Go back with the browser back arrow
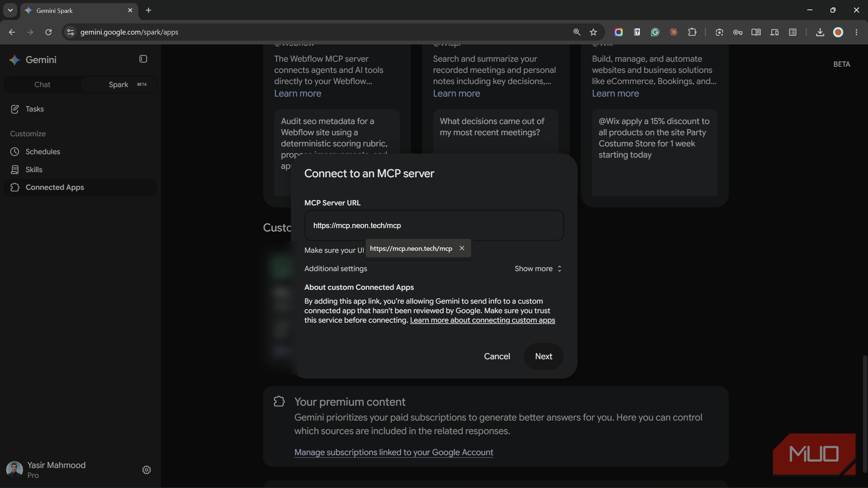 [12, 32]
